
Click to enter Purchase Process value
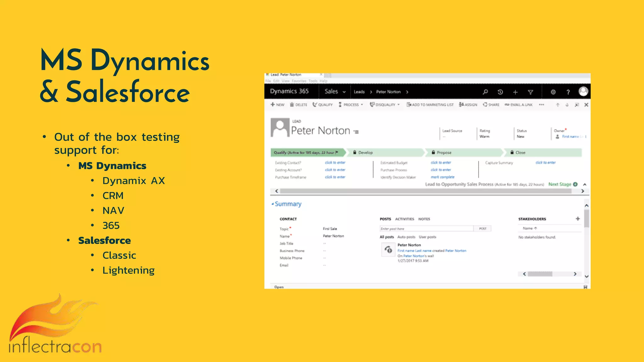click(441, 170)
